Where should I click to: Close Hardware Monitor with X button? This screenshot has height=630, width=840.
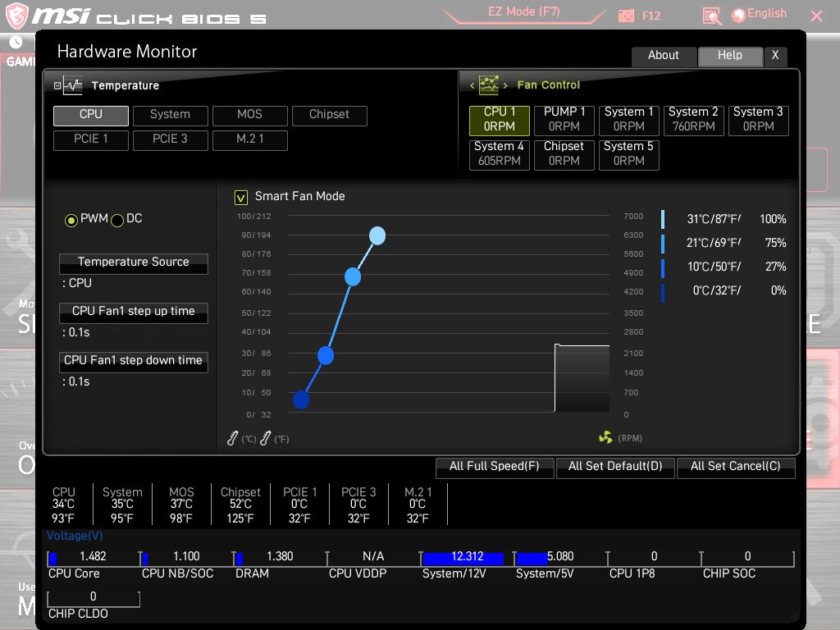point(775,56)
